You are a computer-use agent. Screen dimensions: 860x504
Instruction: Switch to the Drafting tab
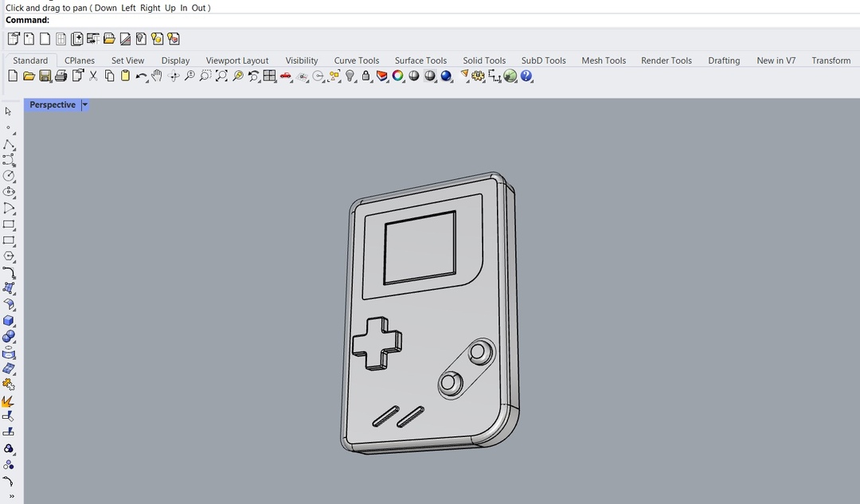pyautogui.click(x=724, y=61)
